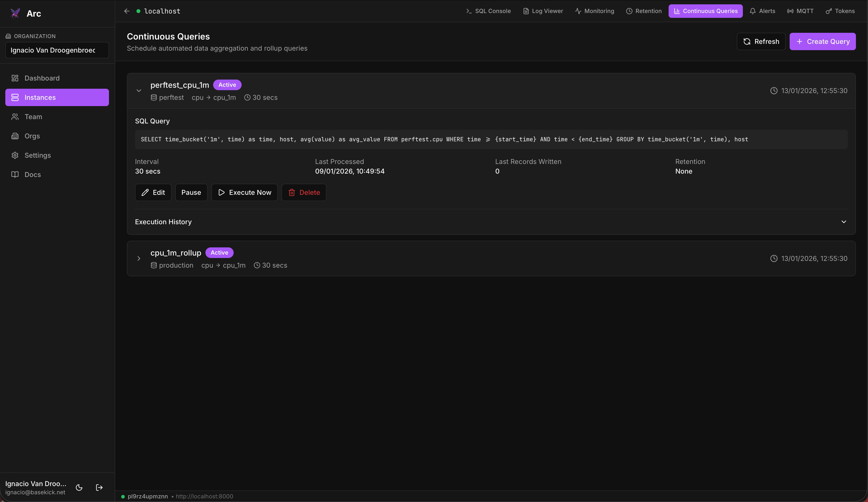The image size is (868, 502).
Task: Delete the perftest_cpu_1m query
Action: click(304, 192)
